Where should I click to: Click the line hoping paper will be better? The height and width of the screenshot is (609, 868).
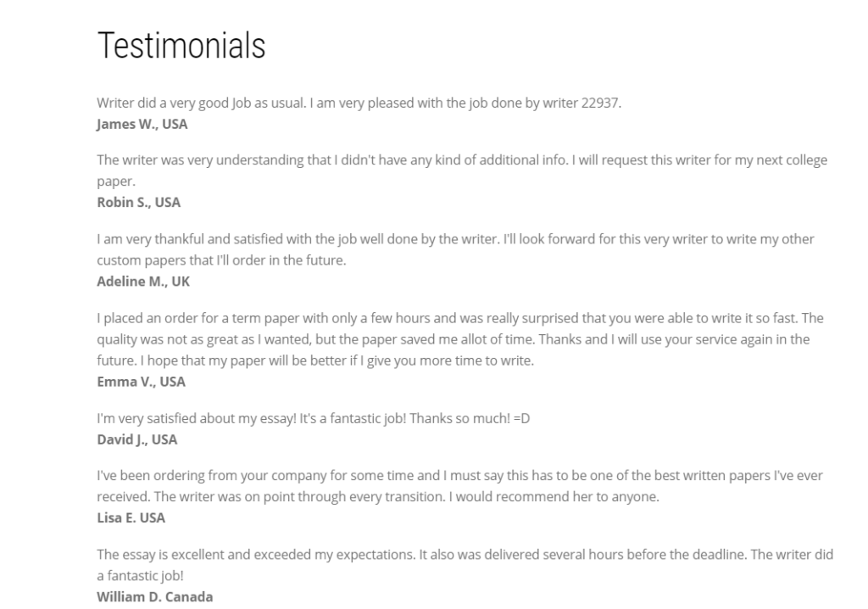click(315, 360)
